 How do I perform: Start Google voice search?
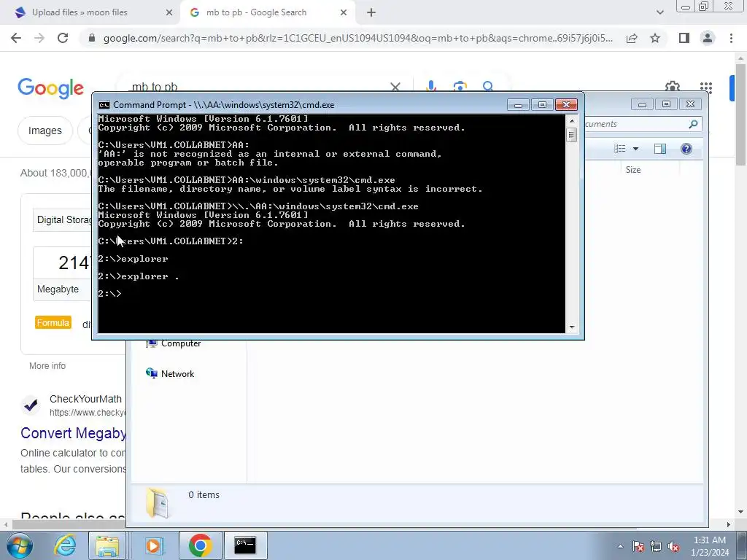coord(430,87)
